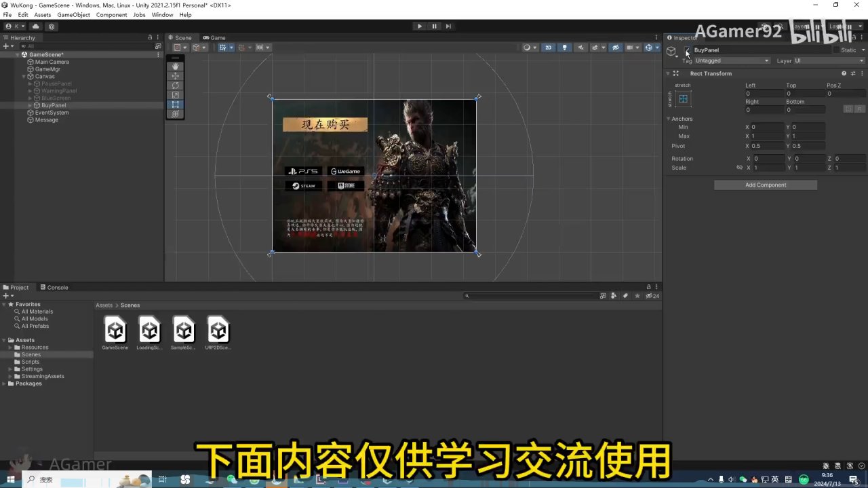The width and height of the screenshot is (868, 488).
Task: Toggle scene visibility eye-slash icon
Action: coord(615,48)
